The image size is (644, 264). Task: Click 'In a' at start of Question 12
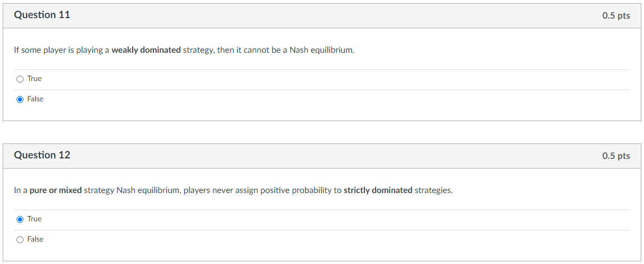click(x=21, y=190)
